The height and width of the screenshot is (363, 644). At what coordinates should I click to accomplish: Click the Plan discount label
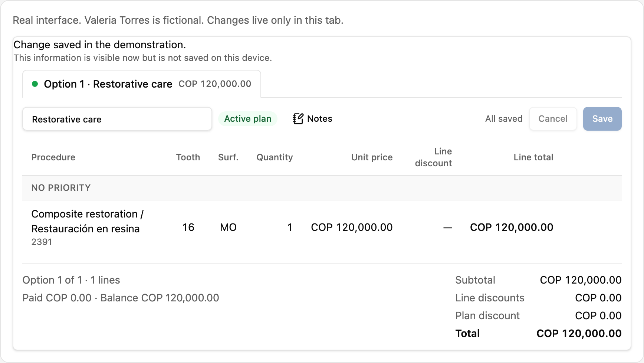[487, 315]
